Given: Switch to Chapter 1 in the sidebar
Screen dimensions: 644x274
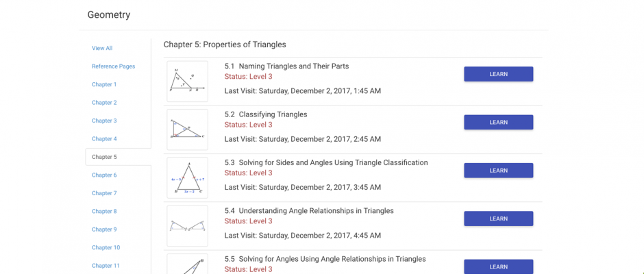Looking at the screenshot, I should point(104,84).
